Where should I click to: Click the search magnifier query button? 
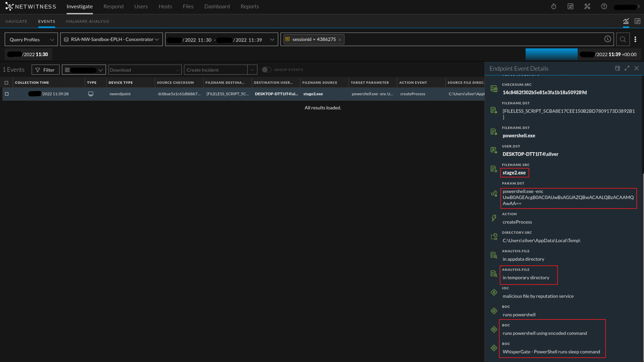pyautogui.click(x=623, y=39)
